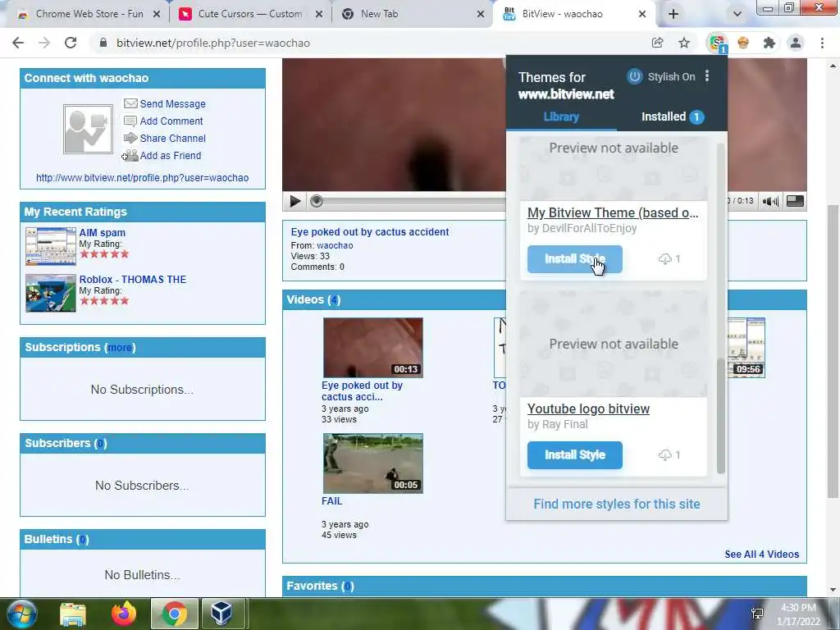Bookmark this page with the star icon
Viewport: 840px width, 630px height.
click(x=684, y=43)
